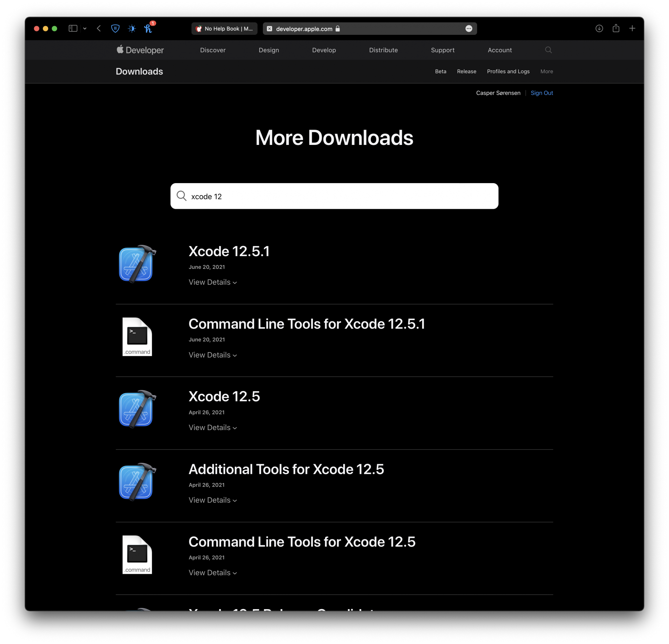Switch to the Release downloads tab
This screenshot has width=669, height=644.
466,71
